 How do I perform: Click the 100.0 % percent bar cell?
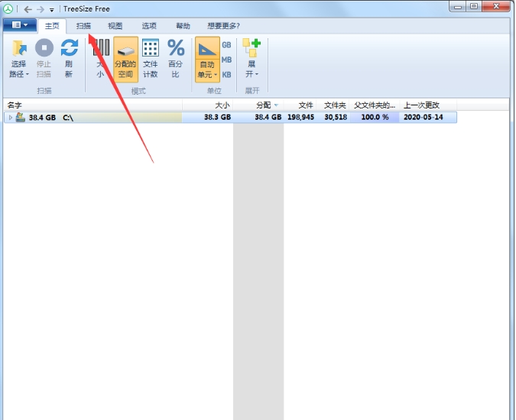click(x=375, y=118)
